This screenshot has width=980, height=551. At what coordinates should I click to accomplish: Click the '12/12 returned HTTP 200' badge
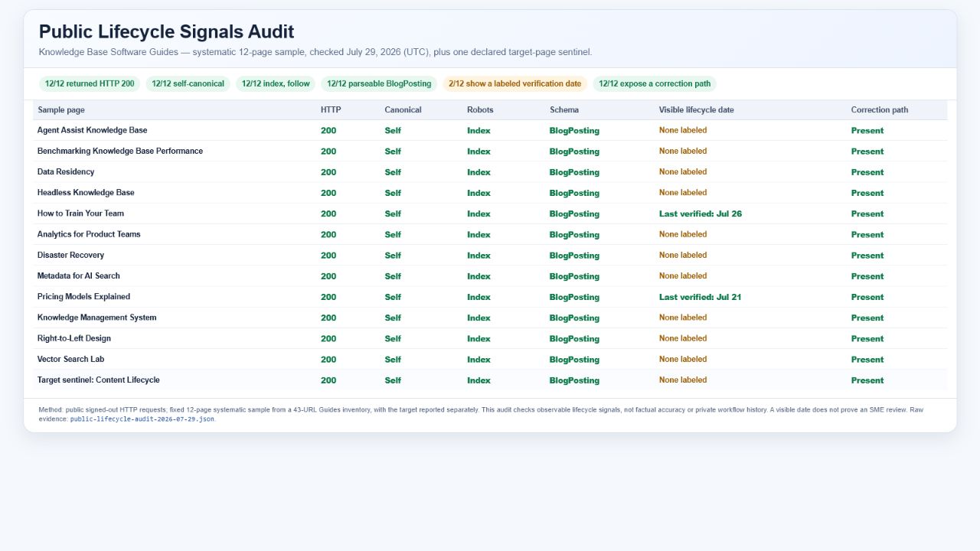click(90, 84)
